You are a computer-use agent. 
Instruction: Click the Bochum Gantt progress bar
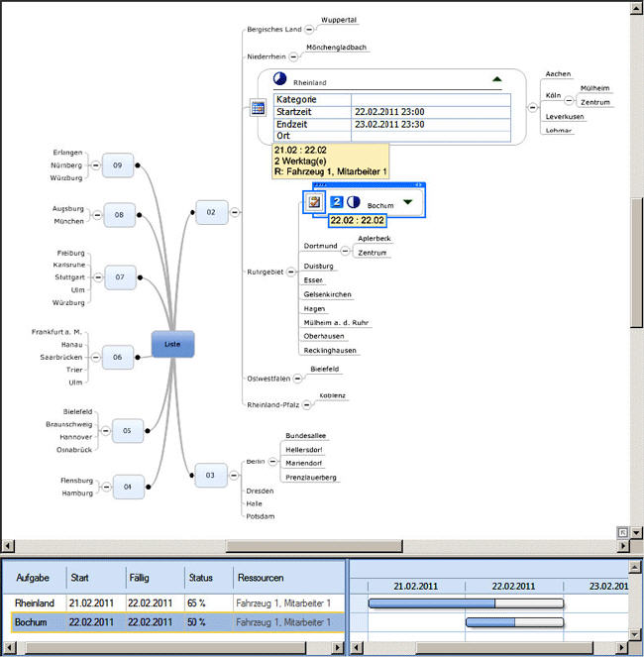(x=514, y=622)
